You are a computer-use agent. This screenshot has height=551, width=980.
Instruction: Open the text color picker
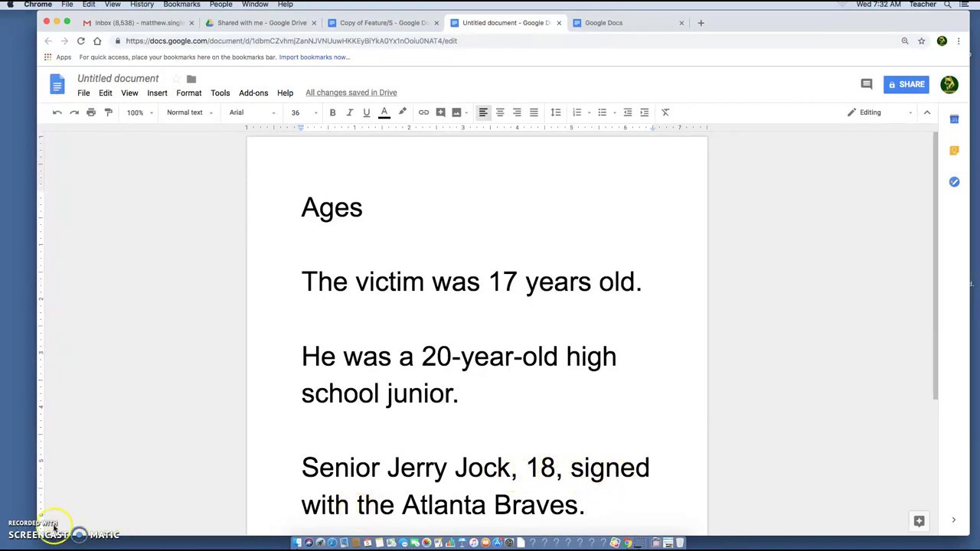[x=384, y=112]
